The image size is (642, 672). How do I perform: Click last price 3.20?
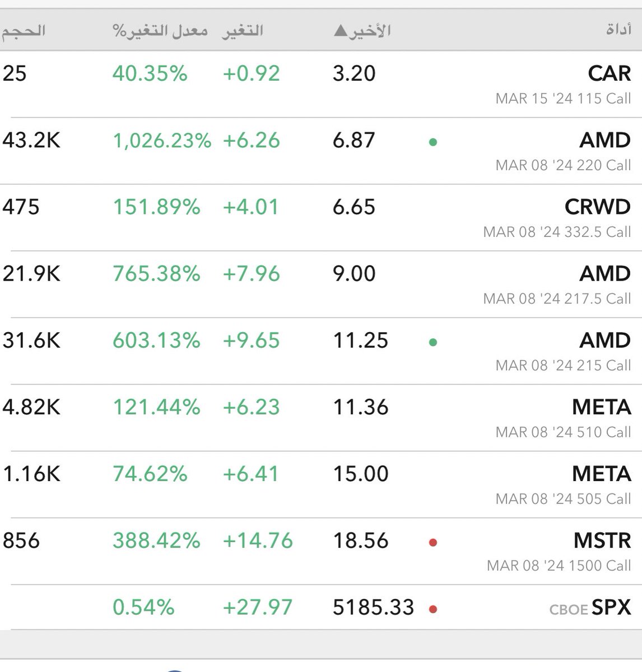(x=354, y=73)
